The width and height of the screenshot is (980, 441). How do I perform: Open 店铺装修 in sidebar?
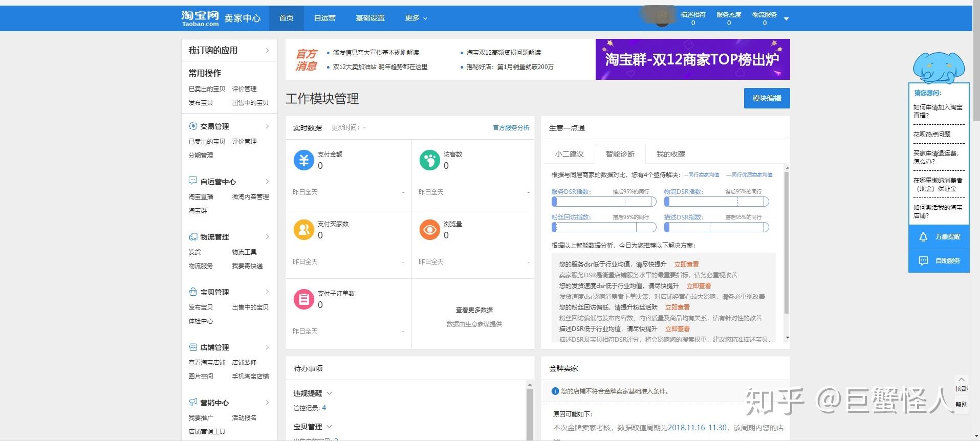(x=244, y=363)
